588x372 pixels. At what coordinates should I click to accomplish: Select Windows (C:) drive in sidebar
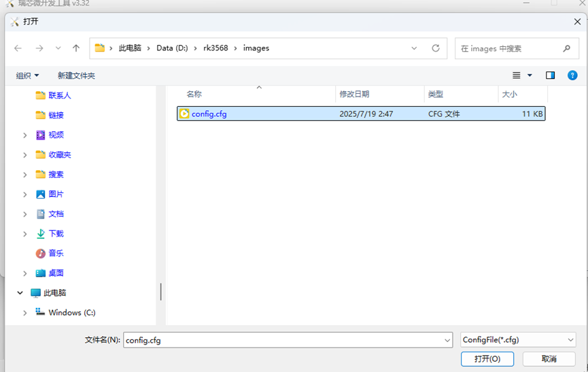72,312
